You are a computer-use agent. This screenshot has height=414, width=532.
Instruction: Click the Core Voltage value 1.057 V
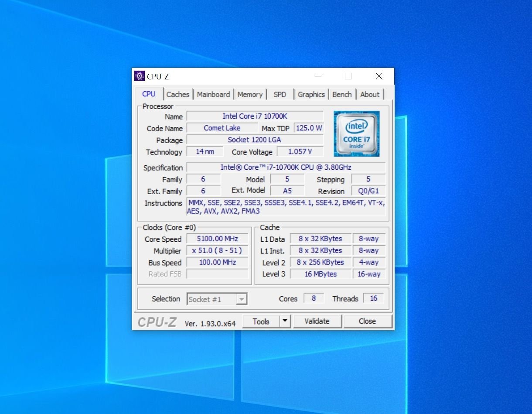[300, 151]
